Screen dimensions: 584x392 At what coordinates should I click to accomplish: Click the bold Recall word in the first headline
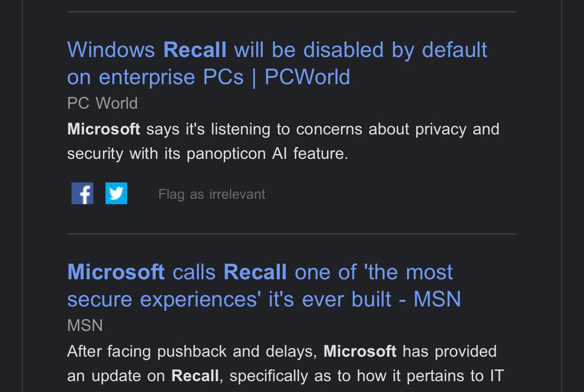point(195,49)
